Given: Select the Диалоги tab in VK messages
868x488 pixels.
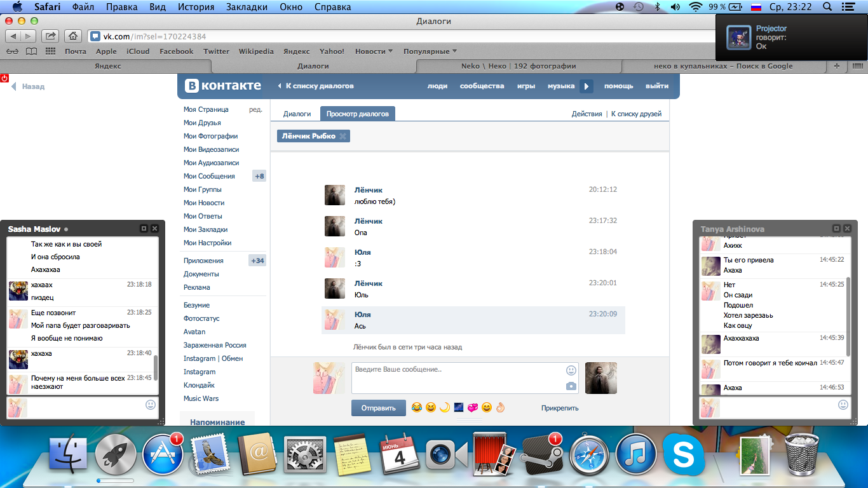Looking at the screenshot, I should point(297,114).
